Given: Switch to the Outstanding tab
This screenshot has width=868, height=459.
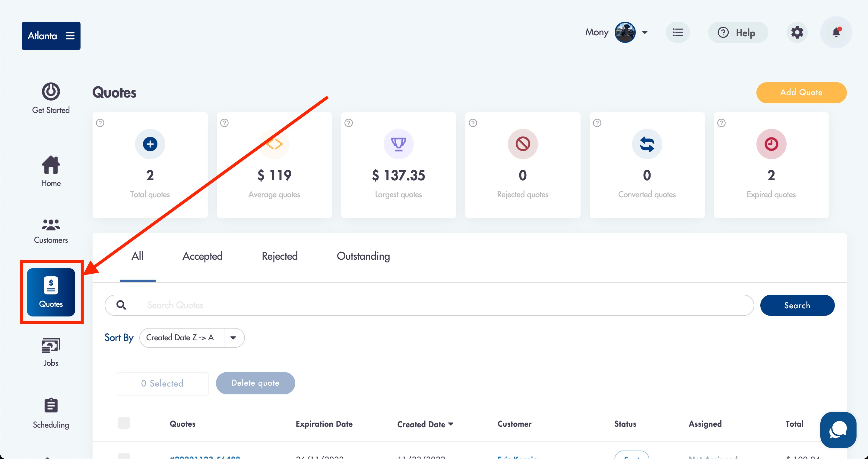Looking at the screenshot, I should pos(363,256).
